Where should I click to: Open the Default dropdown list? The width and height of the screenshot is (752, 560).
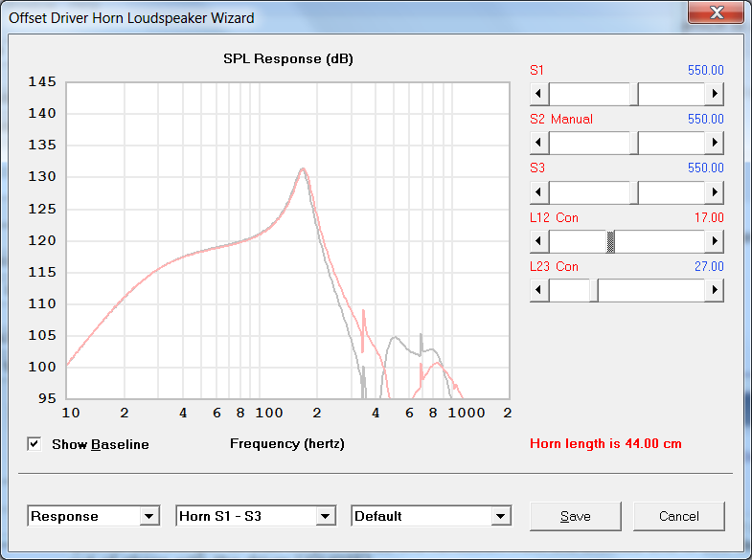pyautogui.click(x=501, y=516)
